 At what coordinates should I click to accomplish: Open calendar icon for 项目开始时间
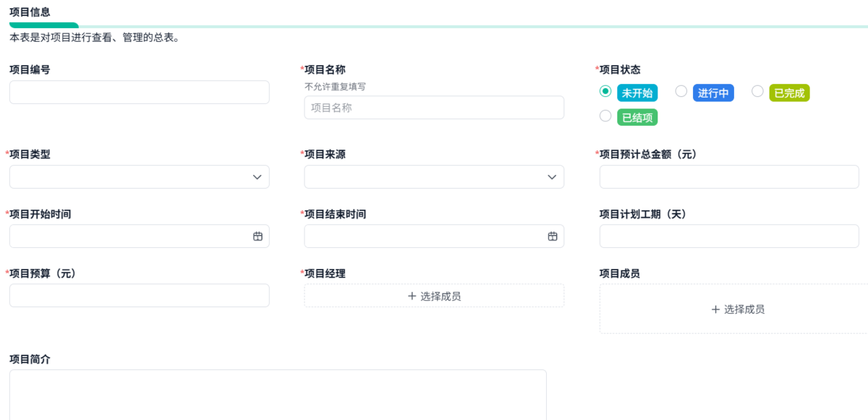pyautogui.click(x=258, y=236)
